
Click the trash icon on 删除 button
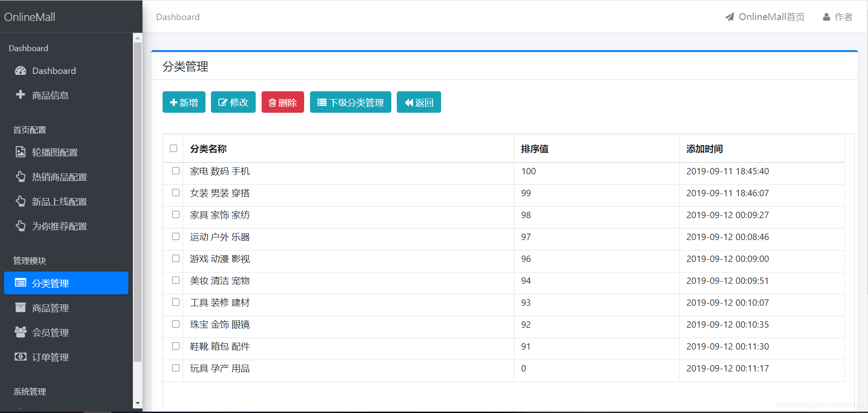[273, 103]
